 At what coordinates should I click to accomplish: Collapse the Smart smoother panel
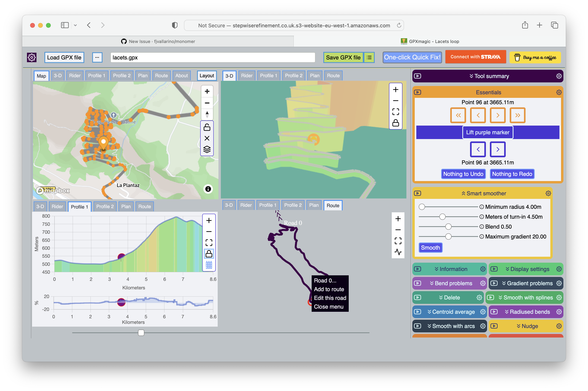pos(463,193)
